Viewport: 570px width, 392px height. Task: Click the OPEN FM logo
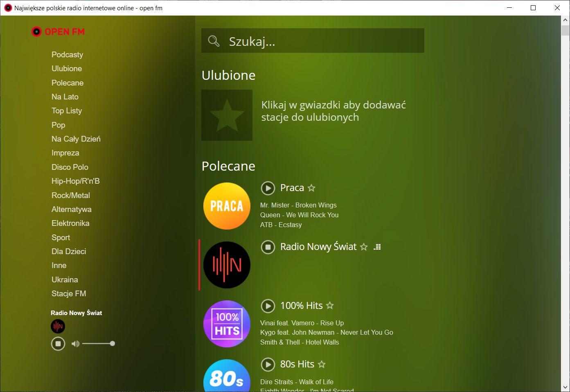(x=58, y=32)
